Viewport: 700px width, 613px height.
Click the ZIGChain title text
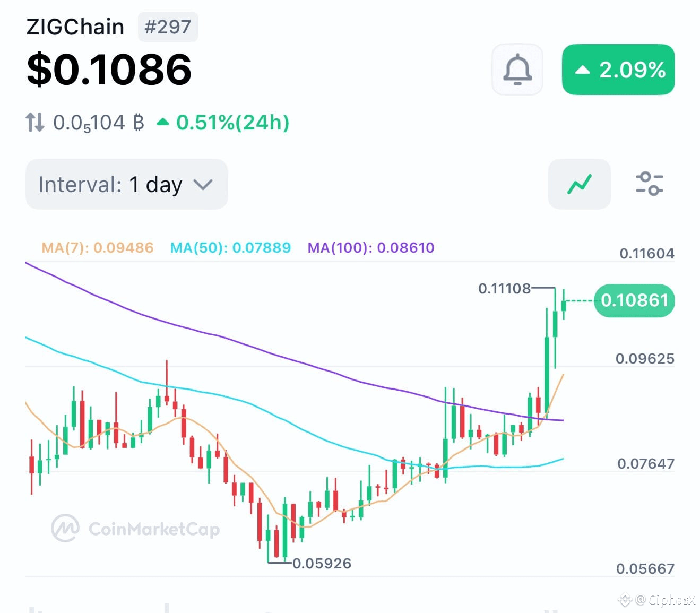pyautogui.click(x=74, y=27)
